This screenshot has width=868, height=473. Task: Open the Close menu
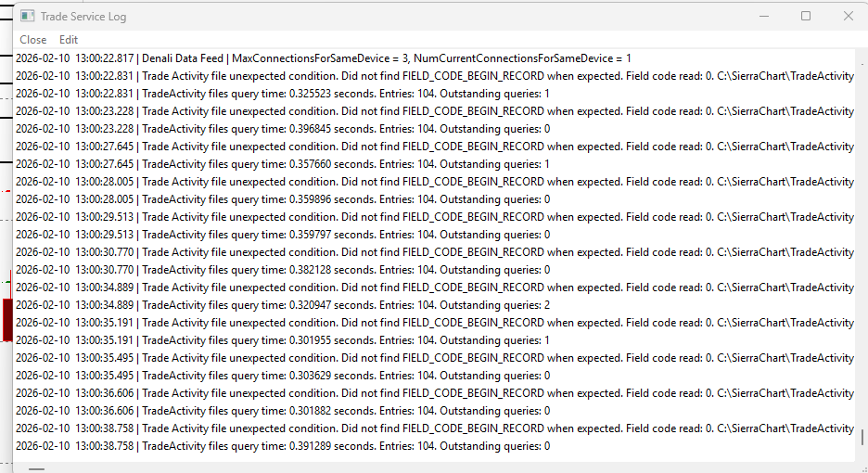(32, 40)
